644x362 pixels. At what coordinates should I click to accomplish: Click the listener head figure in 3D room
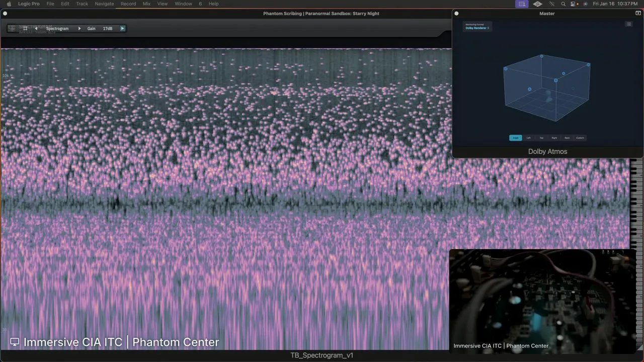tap(549, 97)
